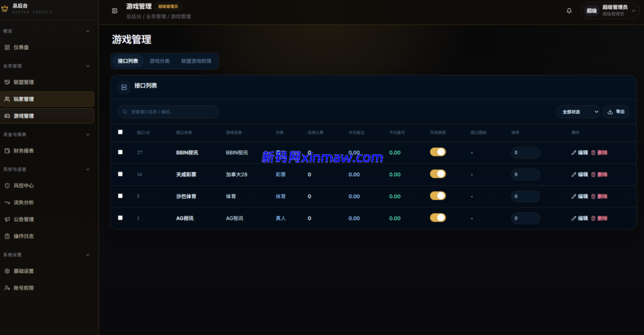
Task: Click the 导出 export button
Action: (x=616, y=112)
